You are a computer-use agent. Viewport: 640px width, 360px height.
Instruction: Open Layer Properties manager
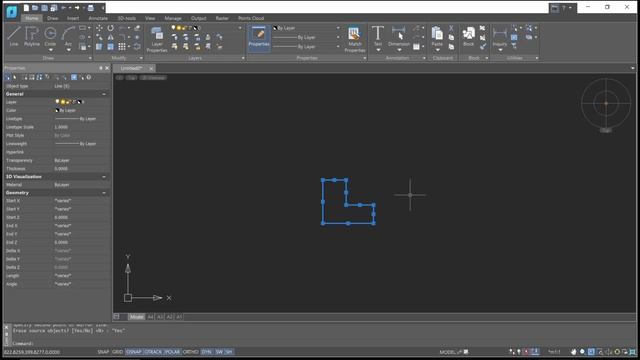157,39
